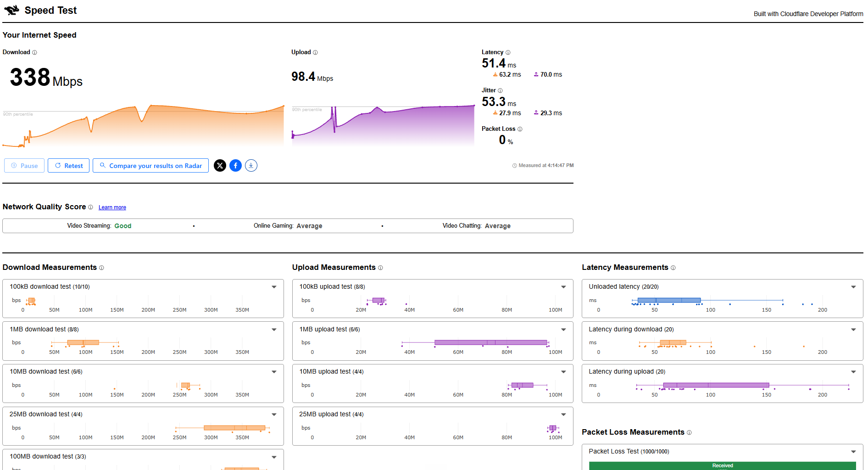Open the Download info icon
868x470 pixels.
pos(34,52)
